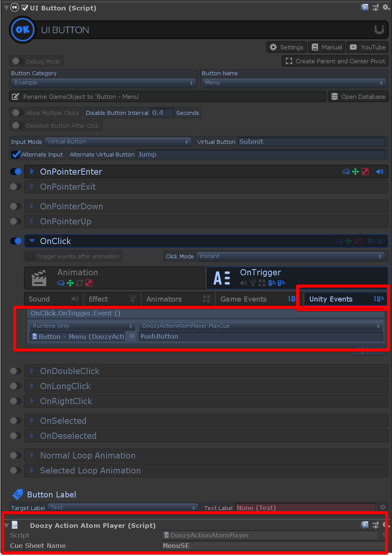Click the OnPointerEnter red scale icon
The image size is (392, 556).
[365, 172]
